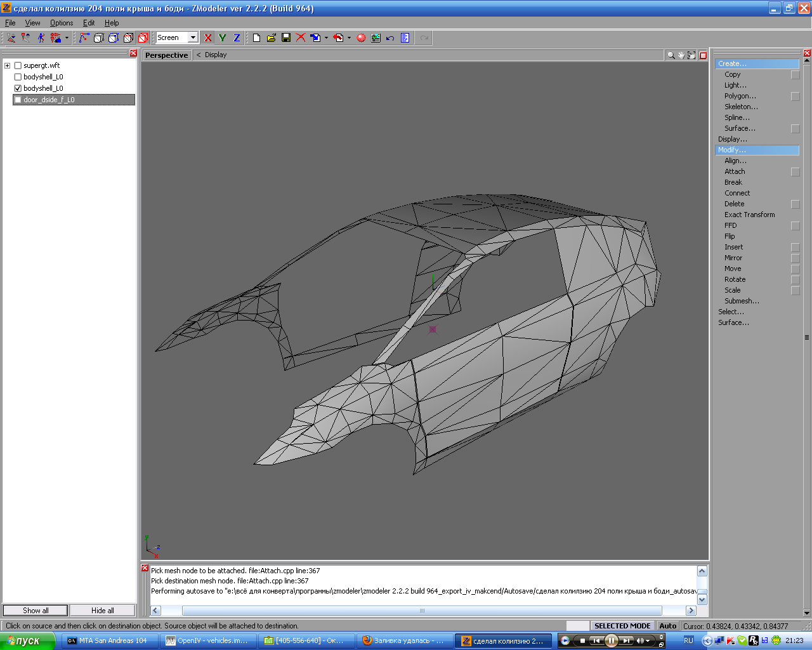Viewport: 812px width, 650px height.
Task: Open the Options menu
Action: pos(62,23)
